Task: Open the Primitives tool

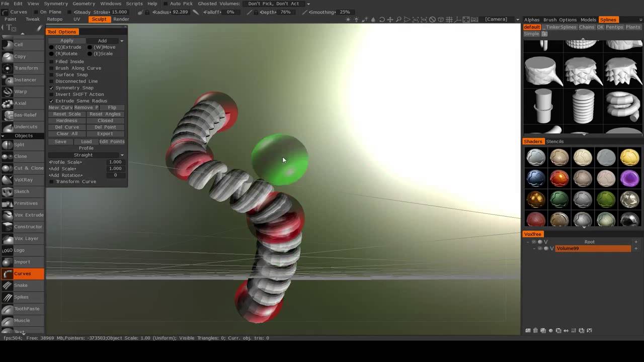Action: point(22,203)
